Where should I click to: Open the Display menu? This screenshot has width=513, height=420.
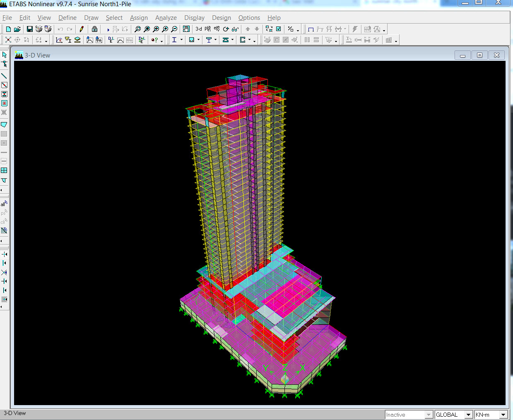point(194,18)
